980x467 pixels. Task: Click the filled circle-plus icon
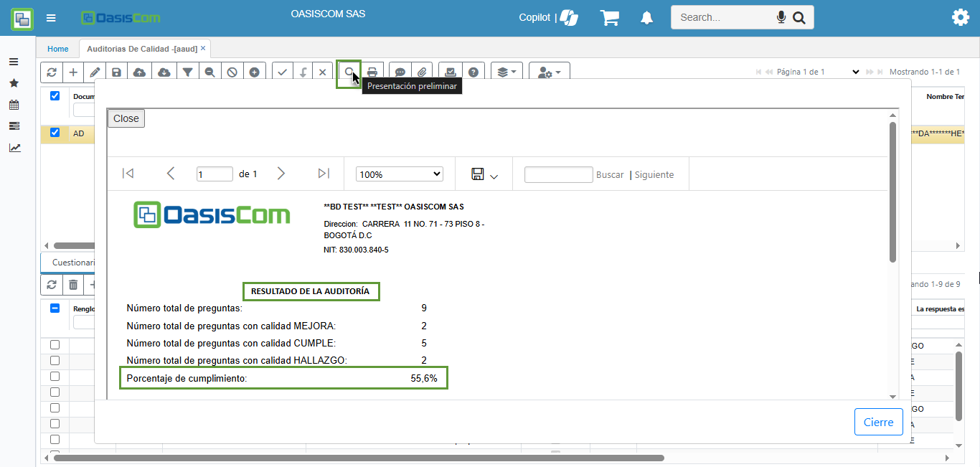pos(255,72)
